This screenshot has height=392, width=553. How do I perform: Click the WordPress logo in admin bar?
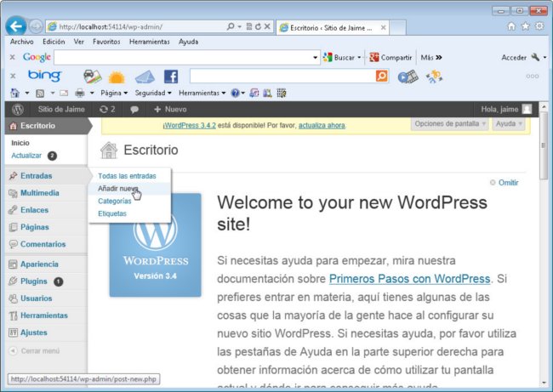[18, 110]
